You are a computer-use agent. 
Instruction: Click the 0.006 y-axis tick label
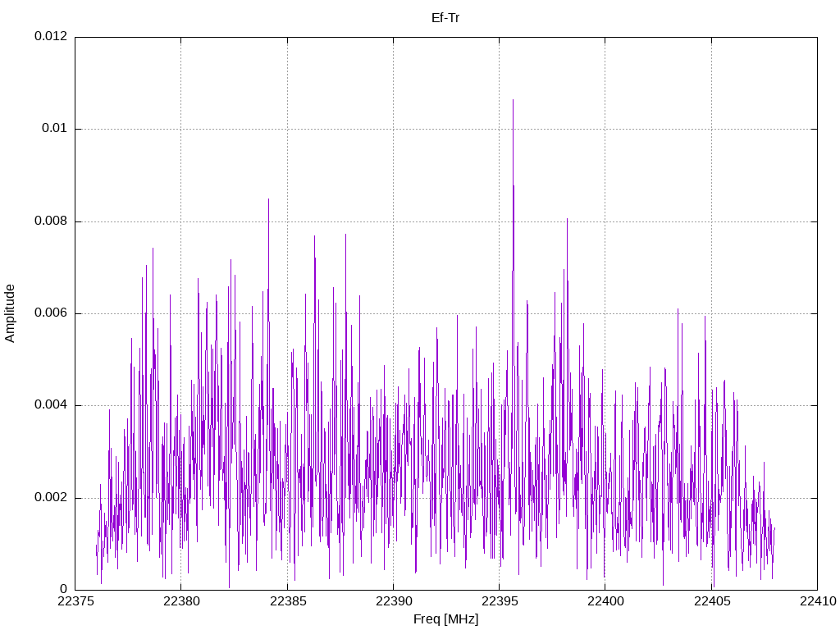point(51,313)
